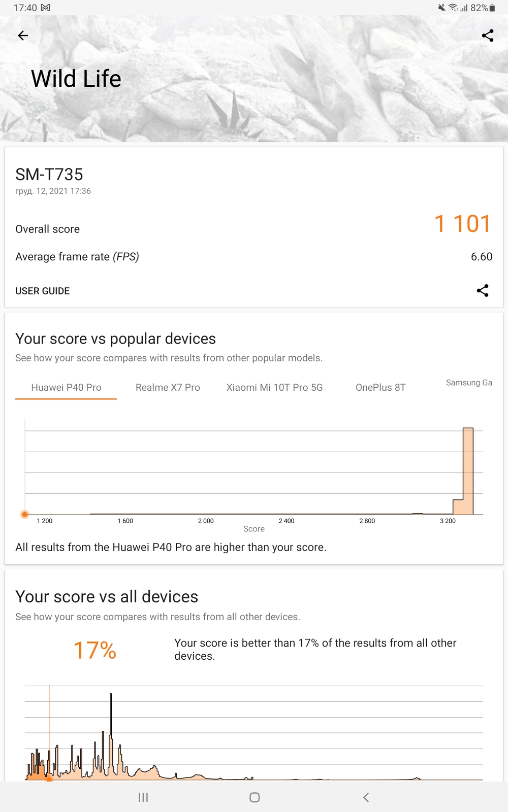
Task: Select the Huawei P40 Pro tab
Action: (66, 387)
